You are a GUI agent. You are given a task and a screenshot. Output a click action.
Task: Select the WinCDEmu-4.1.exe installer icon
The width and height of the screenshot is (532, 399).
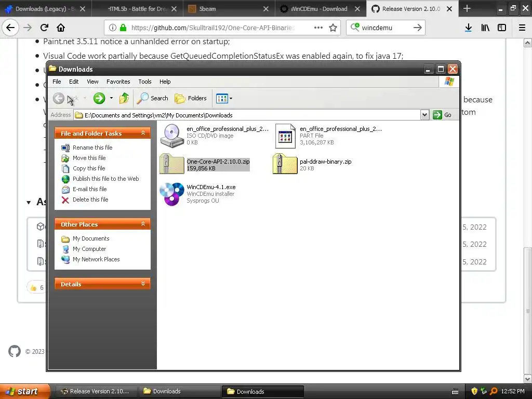point(172,194)
